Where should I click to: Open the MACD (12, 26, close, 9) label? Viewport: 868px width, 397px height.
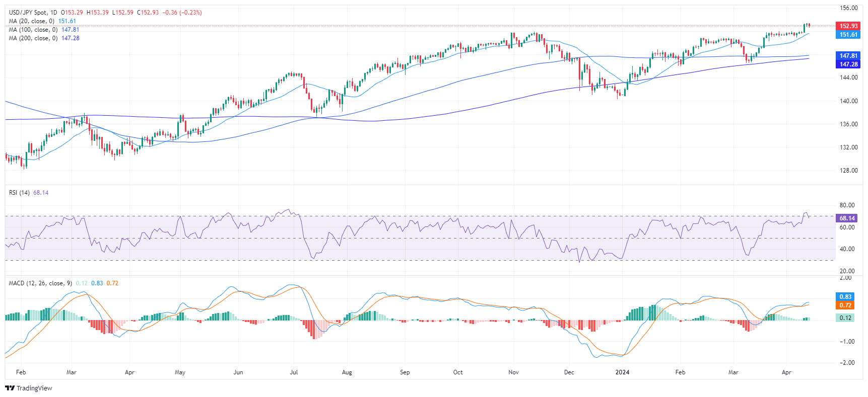click(40, 283)
